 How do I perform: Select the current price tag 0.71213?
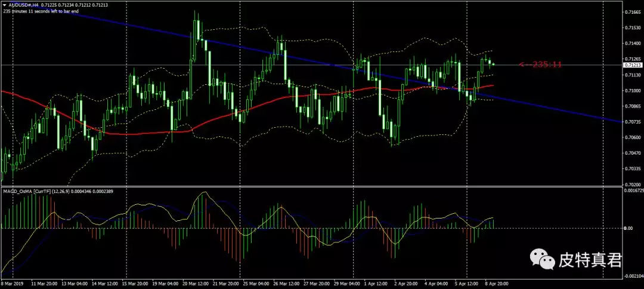(x=631, y=64)
